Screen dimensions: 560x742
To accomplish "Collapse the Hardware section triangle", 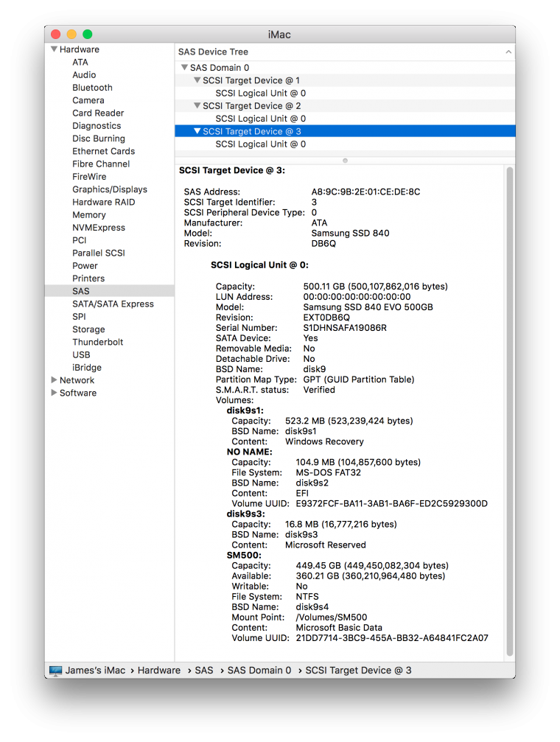I will coord(54,49).
